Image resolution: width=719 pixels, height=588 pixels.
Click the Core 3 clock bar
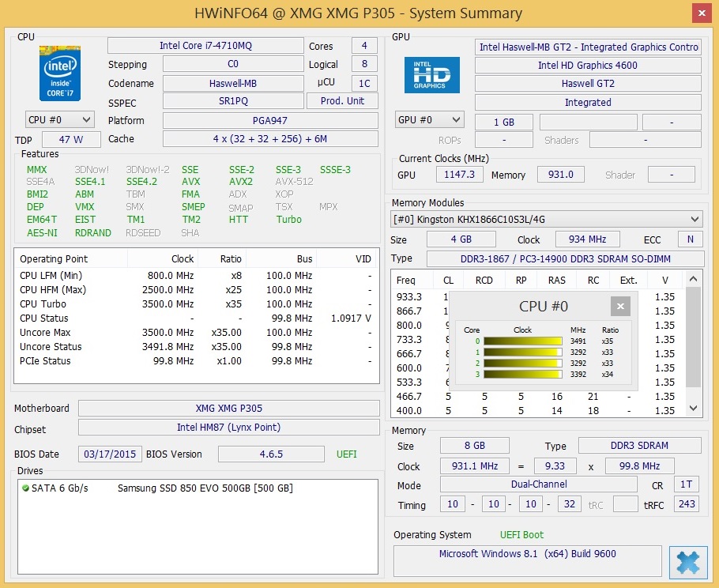coord(523,375)
